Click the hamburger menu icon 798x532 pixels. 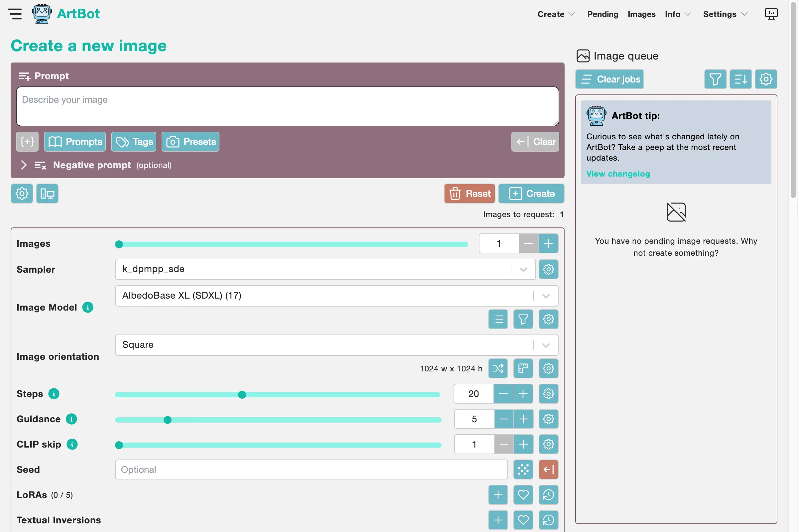(15, 14)
